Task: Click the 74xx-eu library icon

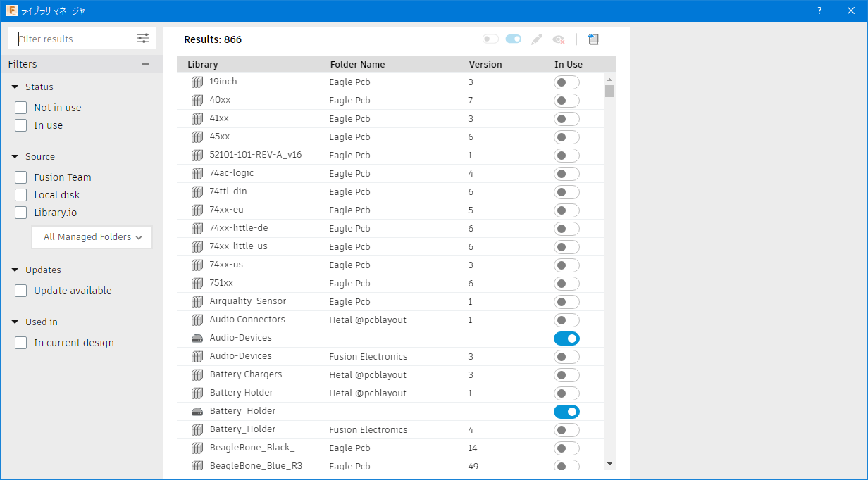Action: click(197, 210)
